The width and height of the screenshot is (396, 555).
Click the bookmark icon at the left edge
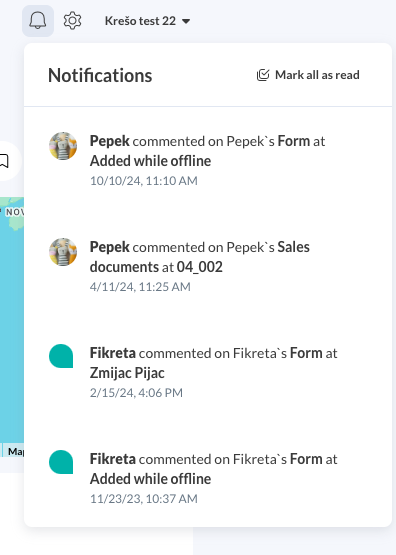click(x=4, y=161)
